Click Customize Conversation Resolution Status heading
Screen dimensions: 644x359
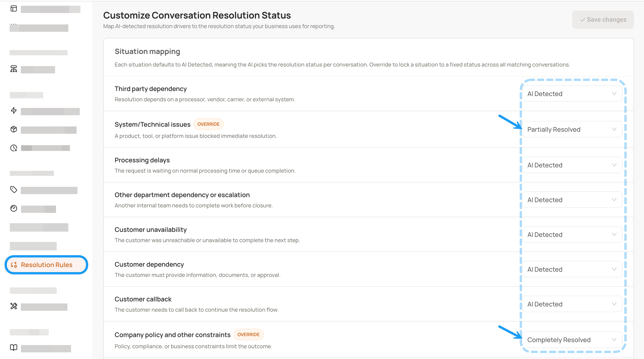click(197, 15)
